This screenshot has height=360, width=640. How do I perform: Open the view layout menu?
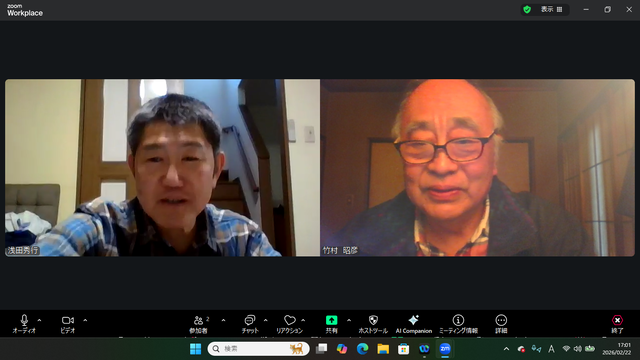(x=551, y=9)
